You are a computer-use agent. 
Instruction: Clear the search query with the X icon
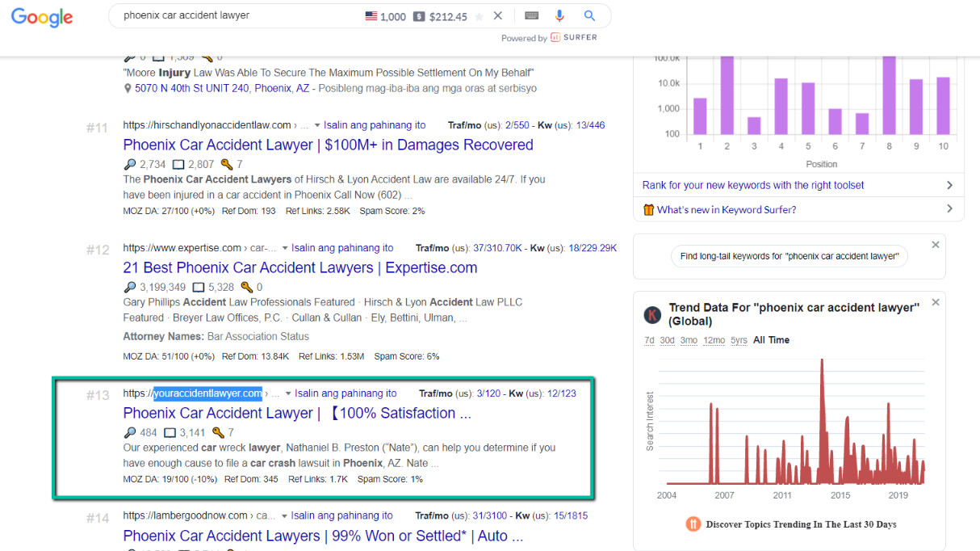pos(498,15)
